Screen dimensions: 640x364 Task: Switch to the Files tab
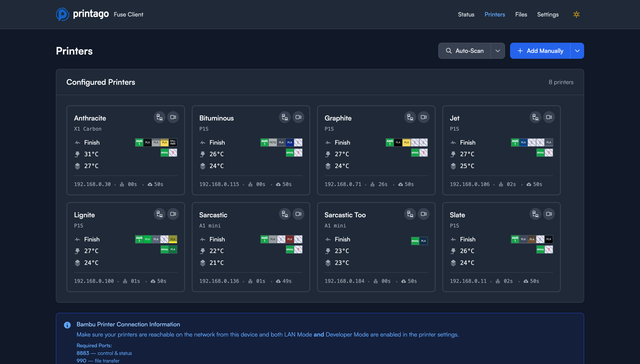tap(521, 15)
